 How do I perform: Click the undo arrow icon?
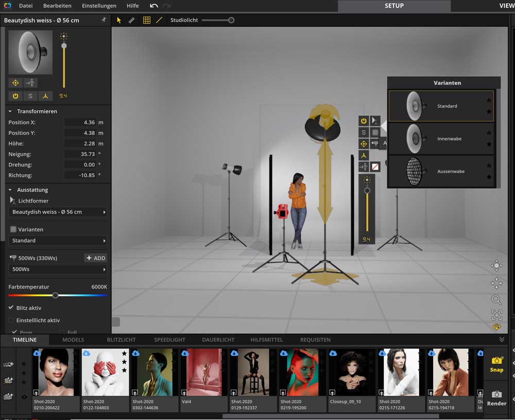coord(153,6)
